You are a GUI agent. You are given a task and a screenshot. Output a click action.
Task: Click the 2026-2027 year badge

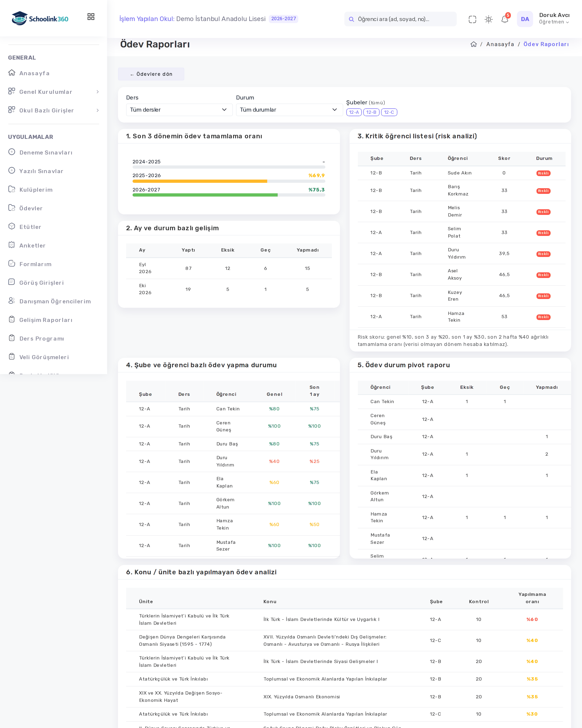tap(283, 19)
